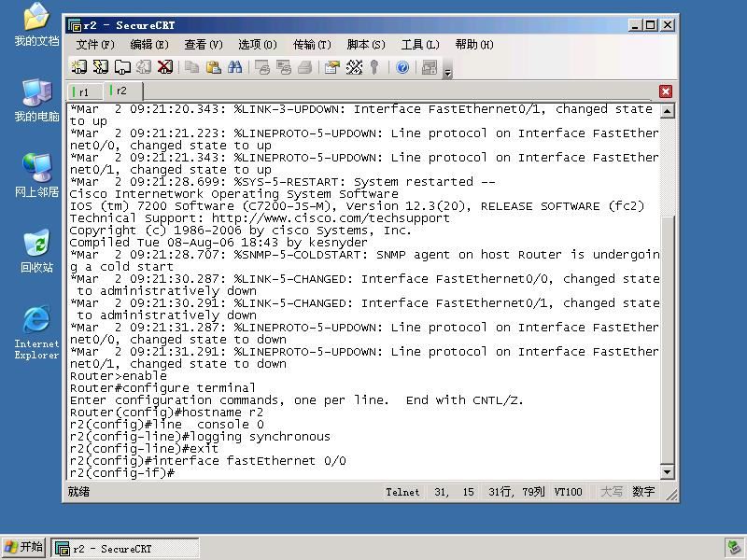This screenshot has width=747, height=560.
Task: Click the cisco.com/techsupport URL text
Action: tap(331, 218)
